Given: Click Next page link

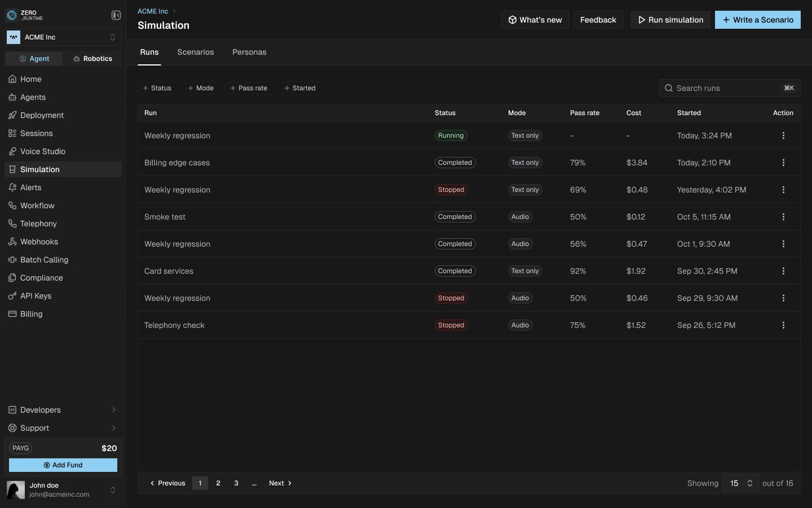Looking at the screenshot, I should tap(280, 483).
